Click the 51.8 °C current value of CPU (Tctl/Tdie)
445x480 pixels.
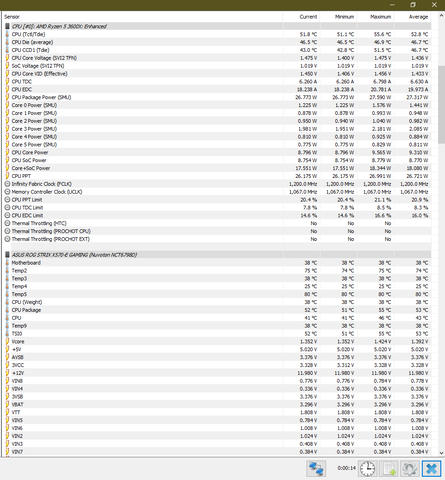tap(308, 34)
